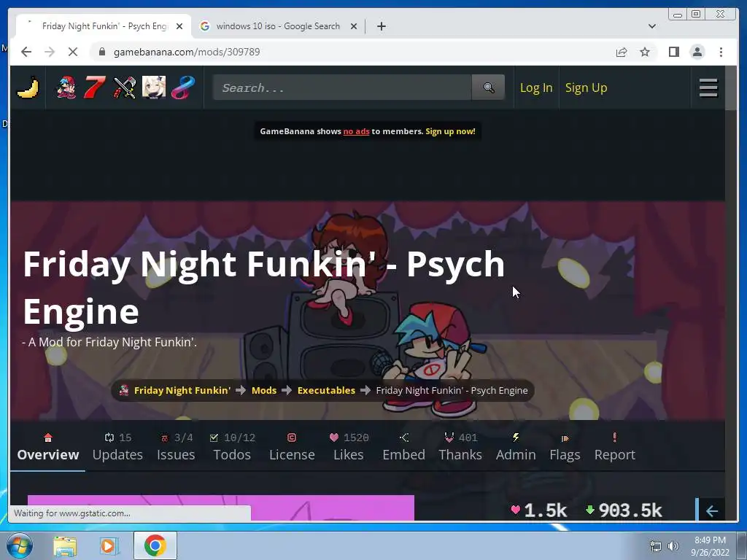The height and width of the screenshot is (560, 747).
Task: Click Chrome icon in taskbar
Action: pos(155,545)
